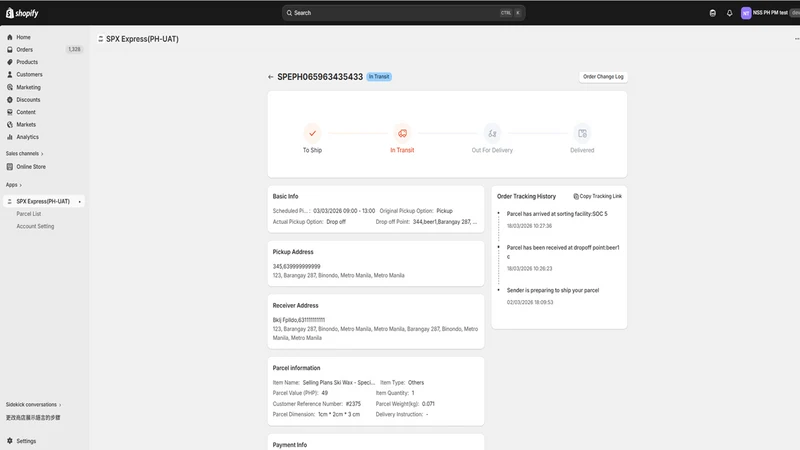The width and height of the screenshot is (800, 450).
Task: Click the Discounts badge icon
Action: tap(10, 99)
